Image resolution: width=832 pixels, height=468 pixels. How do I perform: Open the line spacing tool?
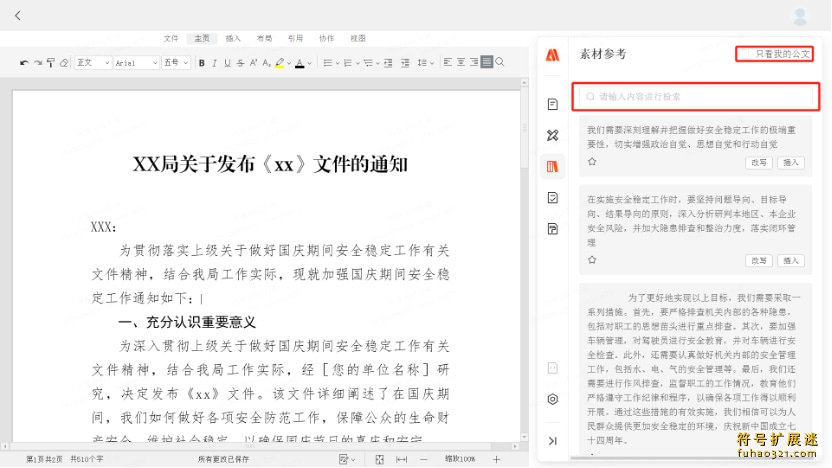pos(422,63)
